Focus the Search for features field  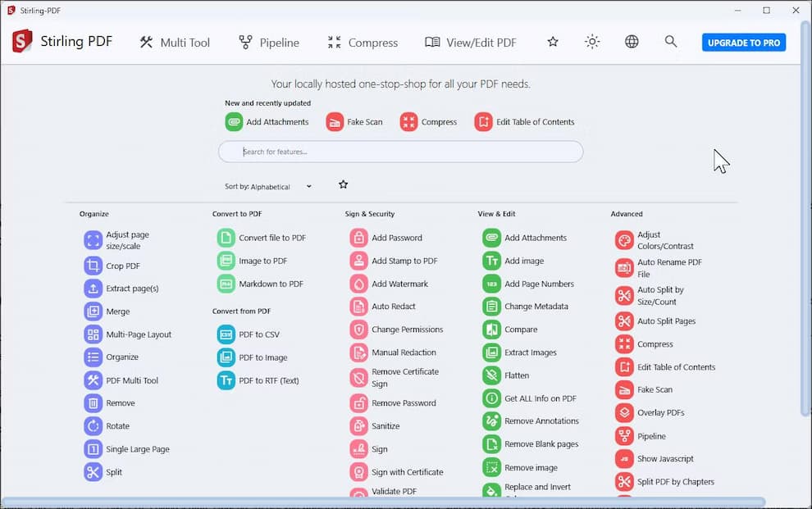[x=401, y=152]
